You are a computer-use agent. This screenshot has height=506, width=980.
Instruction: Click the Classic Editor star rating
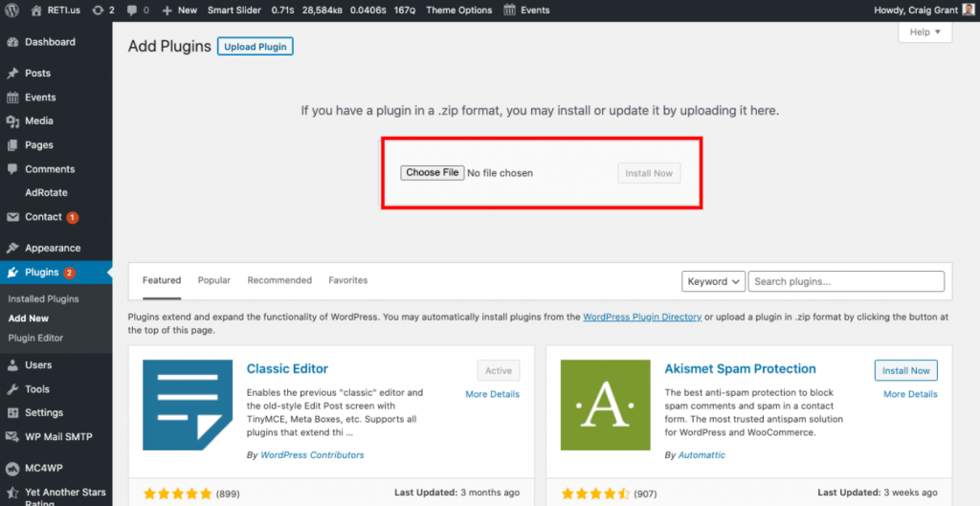tap(177, 495)
